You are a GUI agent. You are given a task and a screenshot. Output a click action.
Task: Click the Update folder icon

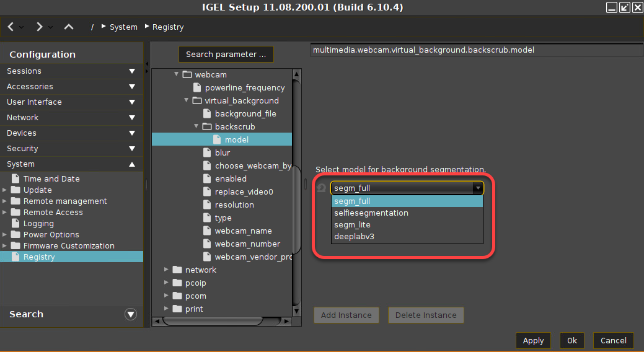click(x=16, y=190)
